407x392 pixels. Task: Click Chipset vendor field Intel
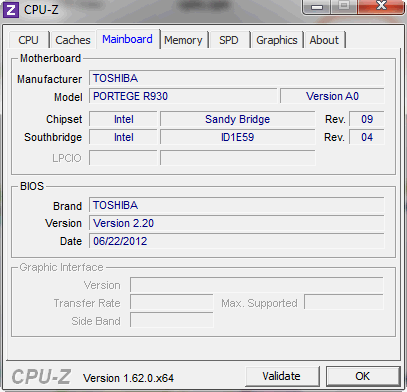[123, 119]
